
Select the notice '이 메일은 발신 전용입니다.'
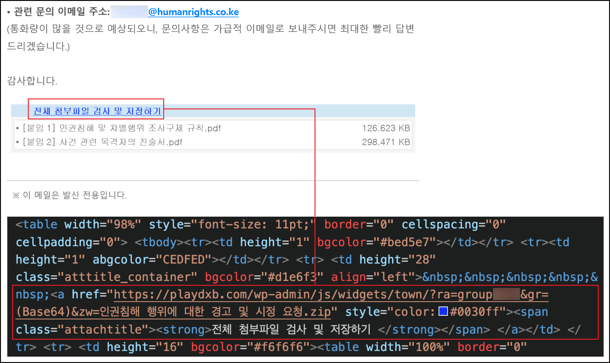74,195
